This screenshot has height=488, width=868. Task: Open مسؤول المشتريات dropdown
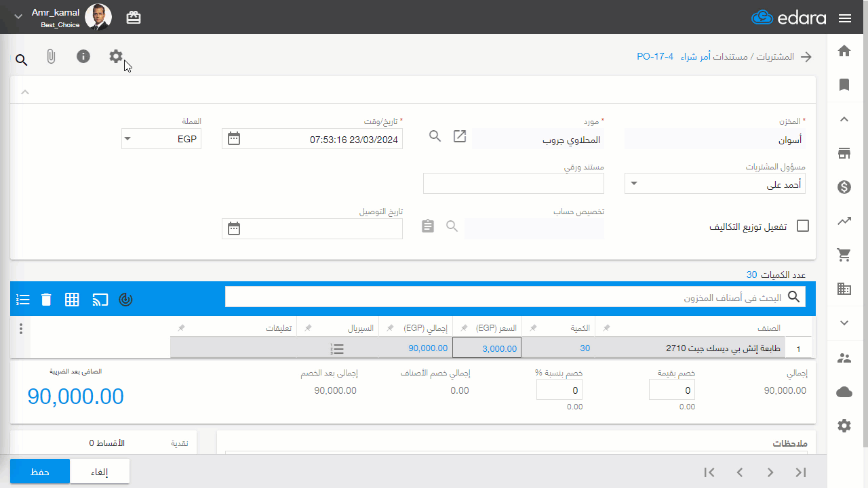pos(715,184)
